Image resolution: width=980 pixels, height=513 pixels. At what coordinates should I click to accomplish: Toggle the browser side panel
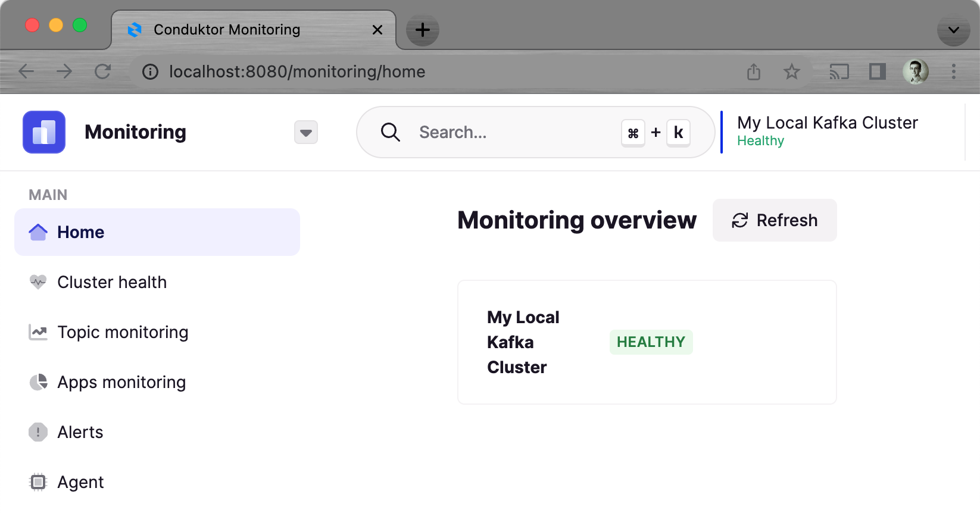878,71
